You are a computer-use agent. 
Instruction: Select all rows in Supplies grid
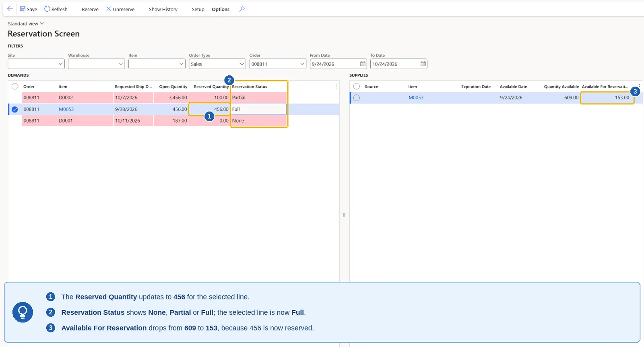(x=357, y=86)
